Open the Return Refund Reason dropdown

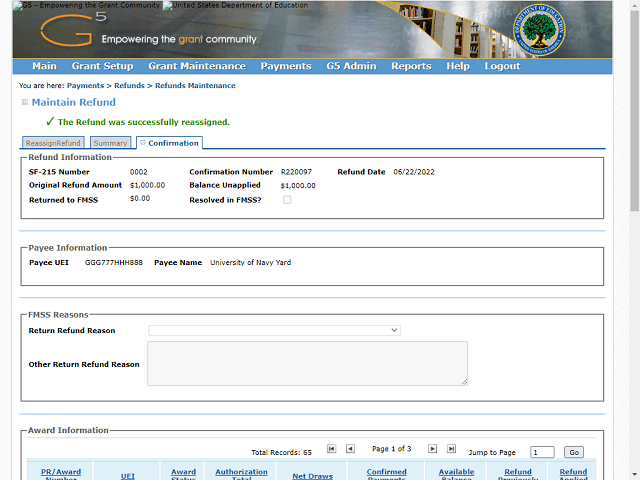tap(274, 330)
